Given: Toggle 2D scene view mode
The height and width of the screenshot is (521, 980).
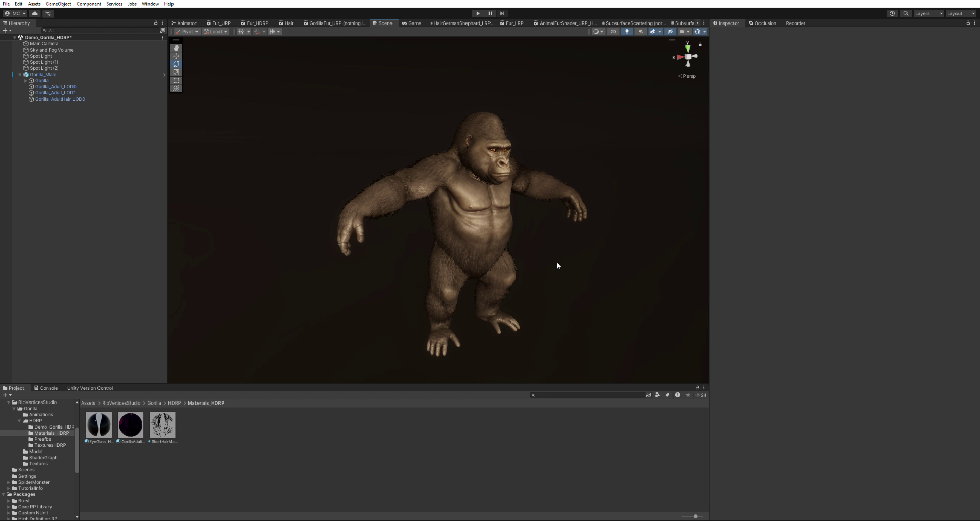Looking at the screenshot, I should (613, 32).
